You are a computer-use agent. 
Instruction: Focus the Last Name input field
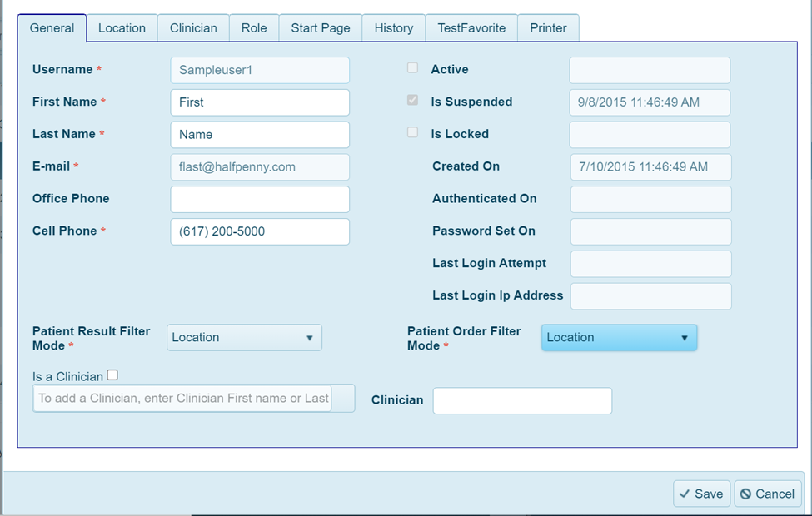pyautogui.click(x=260, y=134)
